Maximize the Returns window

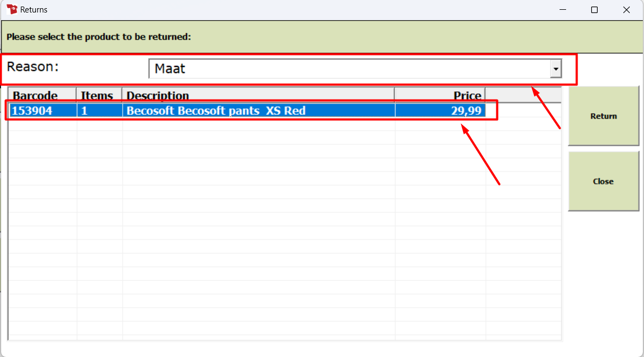[594, 9]
